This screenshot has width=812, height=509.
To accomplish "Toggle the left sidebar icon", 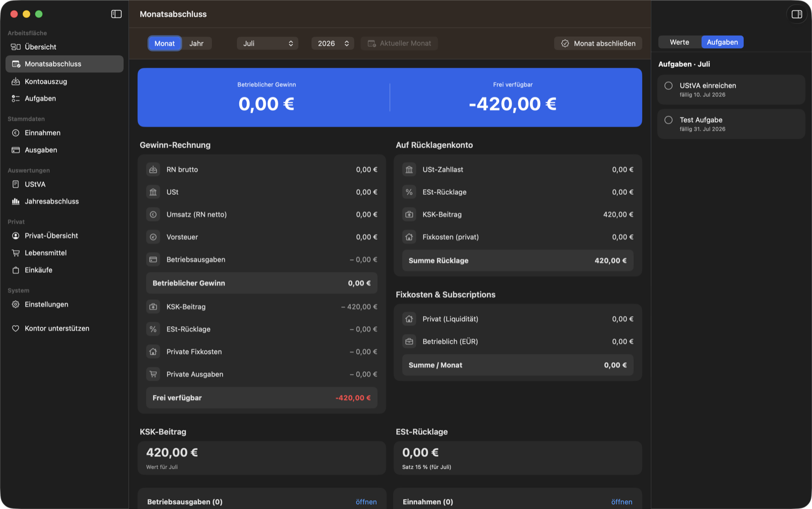I will click(x=116, y=14).
